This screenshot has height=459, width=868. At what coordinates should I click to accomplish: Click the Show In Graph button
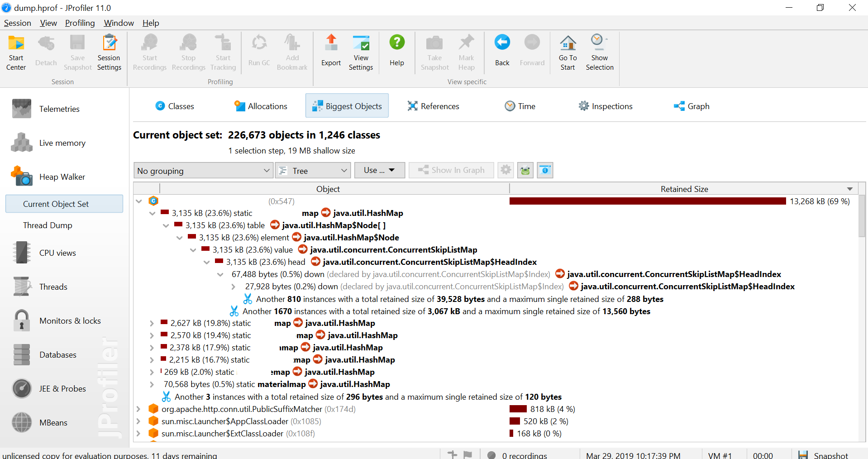451,170
